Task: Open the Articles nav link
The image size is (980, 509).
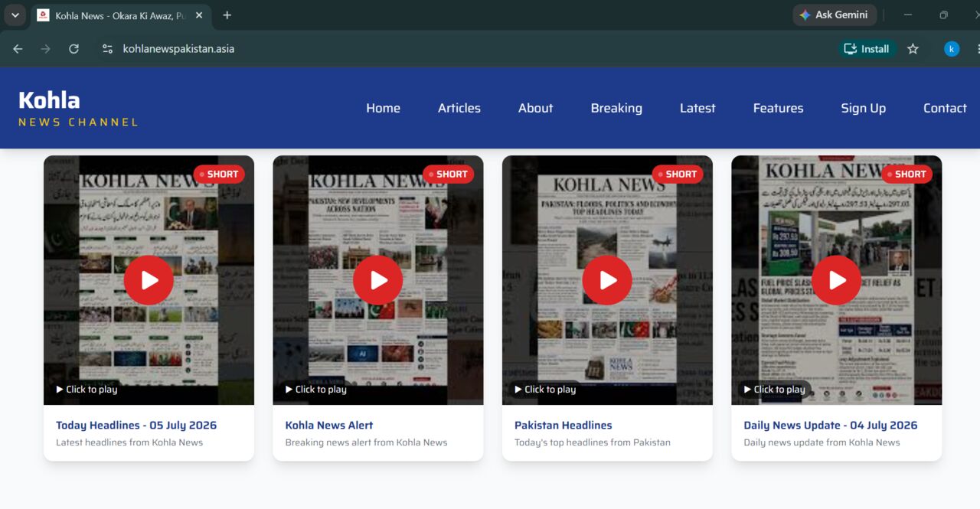Action: click(x=459, y=108)
